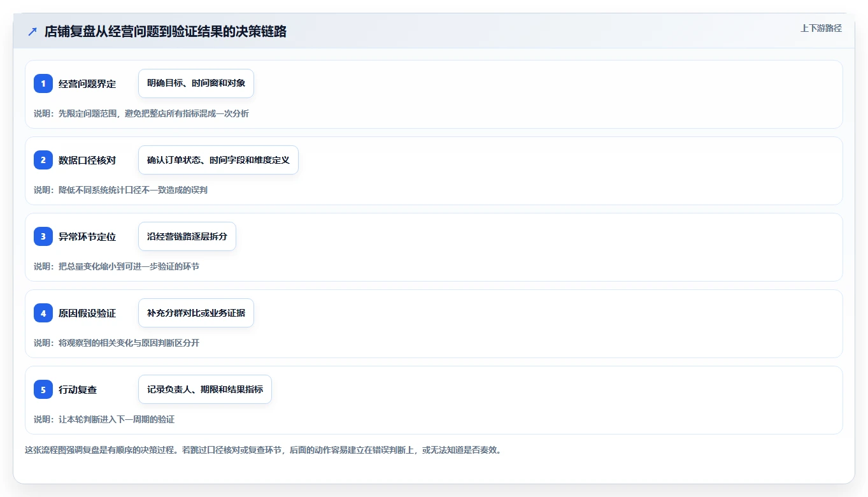The width and height of the screenshot is (868, 497).
Task: Click the step 2 number badge
Action: click(x=43, y=160)
